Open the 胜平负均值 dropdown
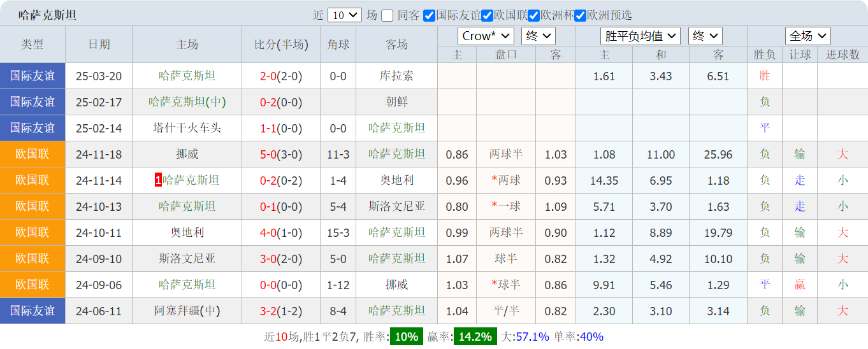Viewport: 868px width, 349px height. click(640, 36)
